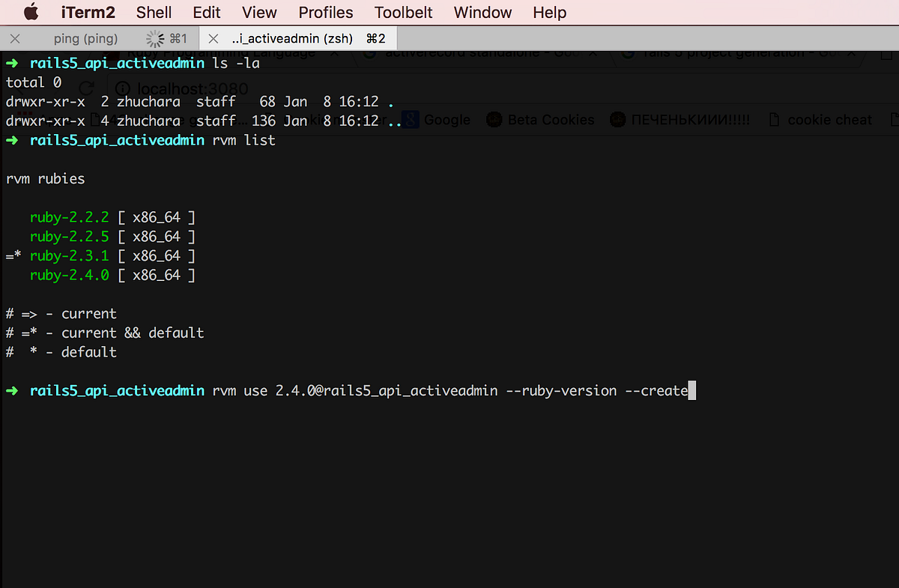Screen dimensions: 899x588
Task: Open the iTerm2 application menu
Action: (x=88, y=12)
